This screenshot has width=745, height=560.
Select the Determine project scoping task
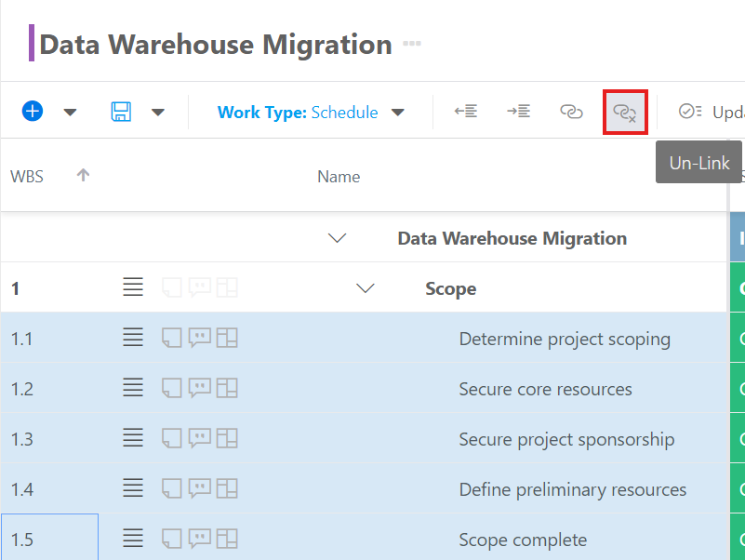click(565, 339)
